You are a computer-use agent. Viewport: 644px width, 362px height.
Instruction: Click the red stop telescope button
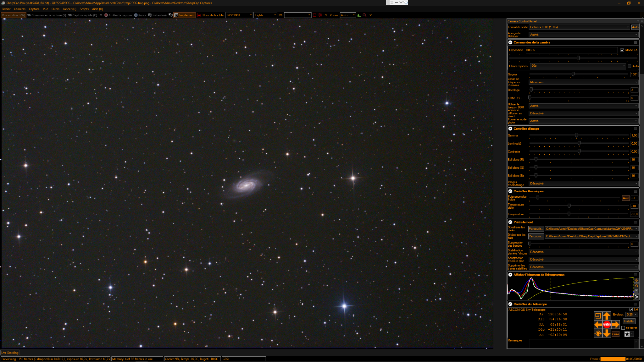607,325
